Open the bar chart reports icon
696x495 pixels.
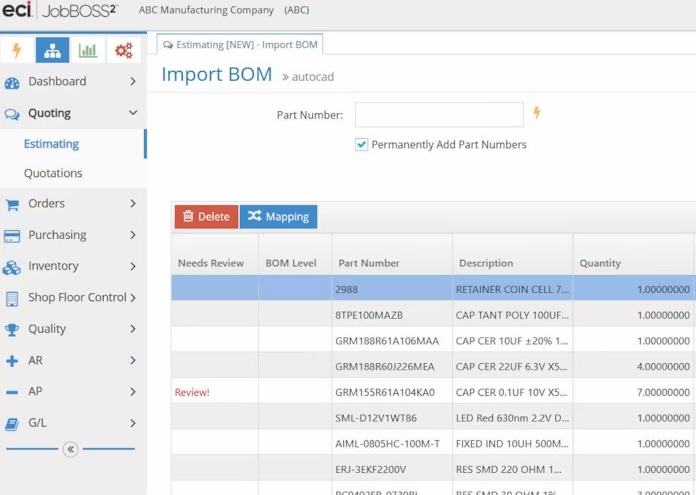pos(87,50)
